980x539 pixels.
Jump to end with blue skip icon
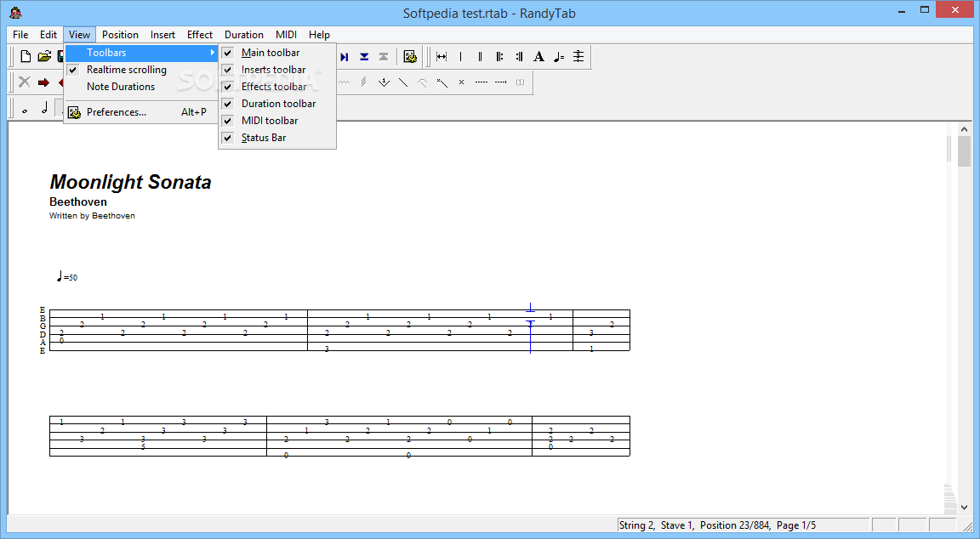[345, 57]
